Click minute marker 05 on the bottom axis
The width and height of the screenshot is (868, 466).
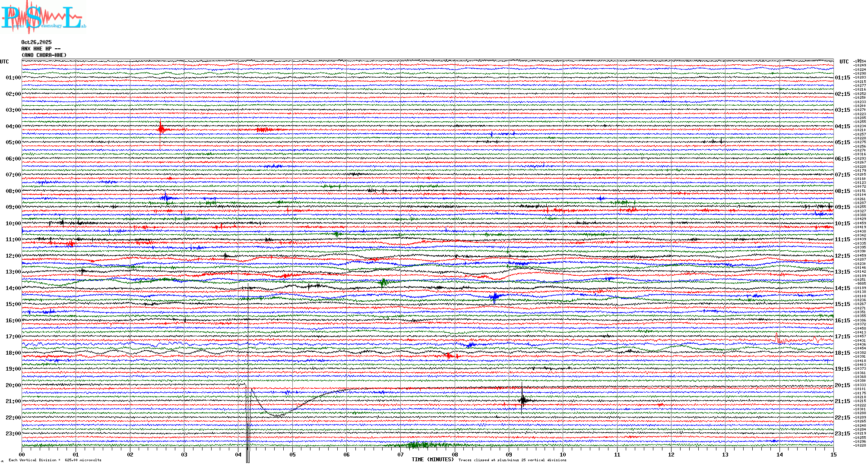(292, 455)
